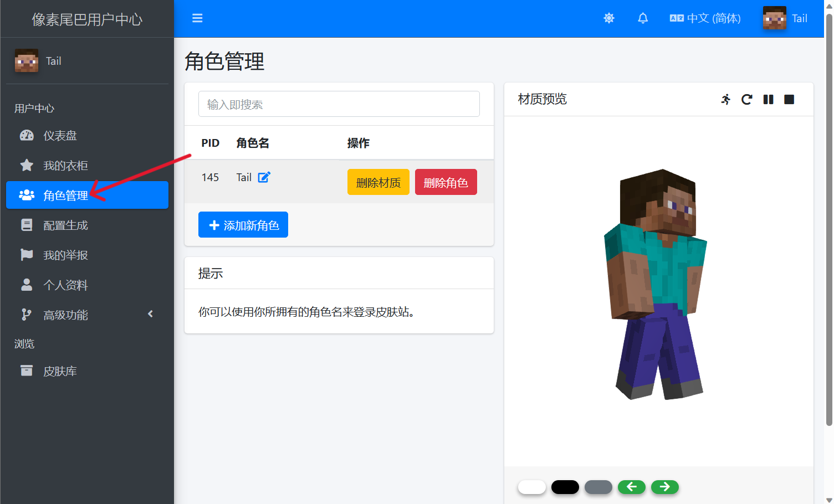Image resolution: width=834 pixels, height=504 pixels.
Task: Expand the 高级功能 sidebar menu
Action: click(x=87, y=315)
